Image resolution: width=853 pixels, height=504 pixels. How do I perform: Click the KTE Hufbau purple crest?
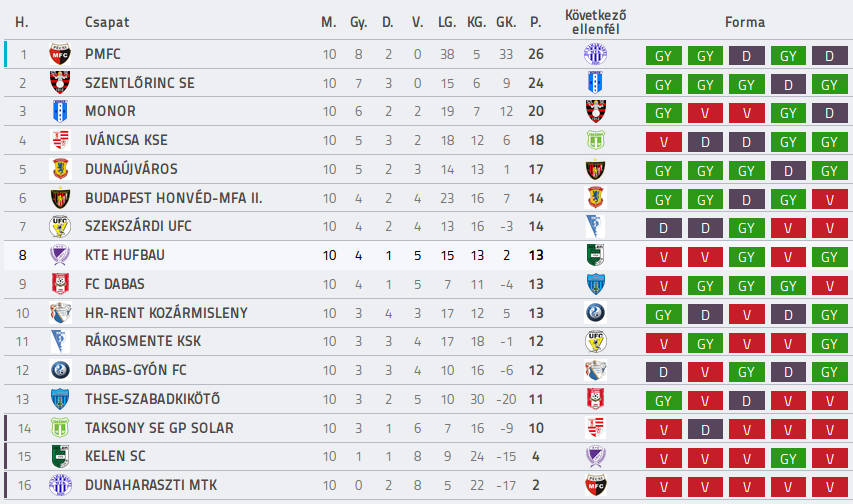point(60,255)
